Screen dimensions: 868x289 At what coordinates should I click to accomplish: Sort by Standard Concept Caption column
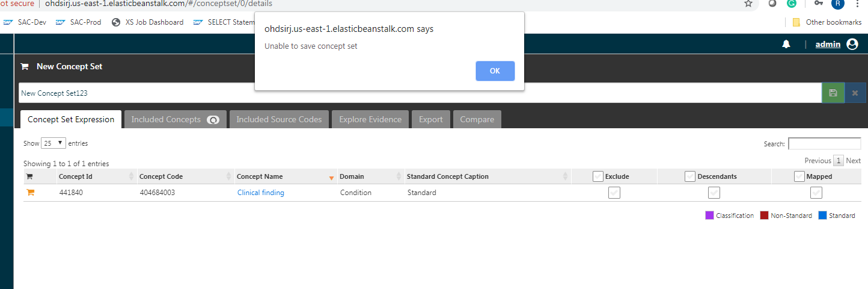487,176
